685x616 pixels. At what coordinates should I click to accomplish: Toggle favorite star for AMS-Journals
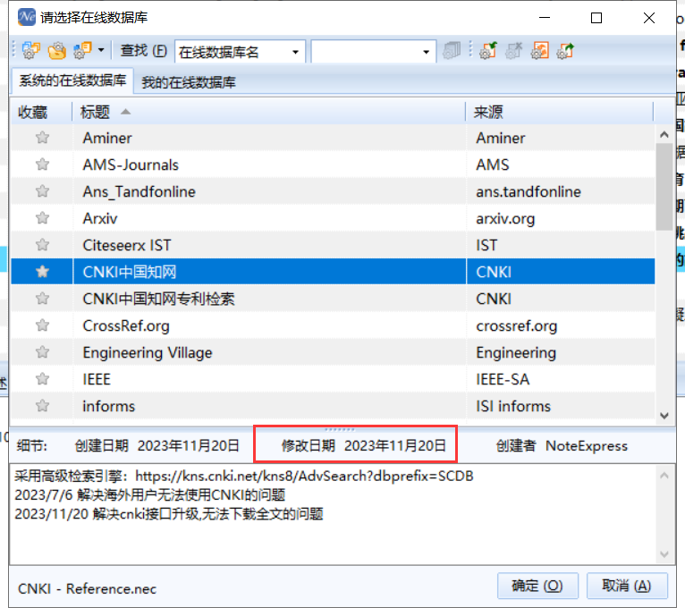pos(42,165)
